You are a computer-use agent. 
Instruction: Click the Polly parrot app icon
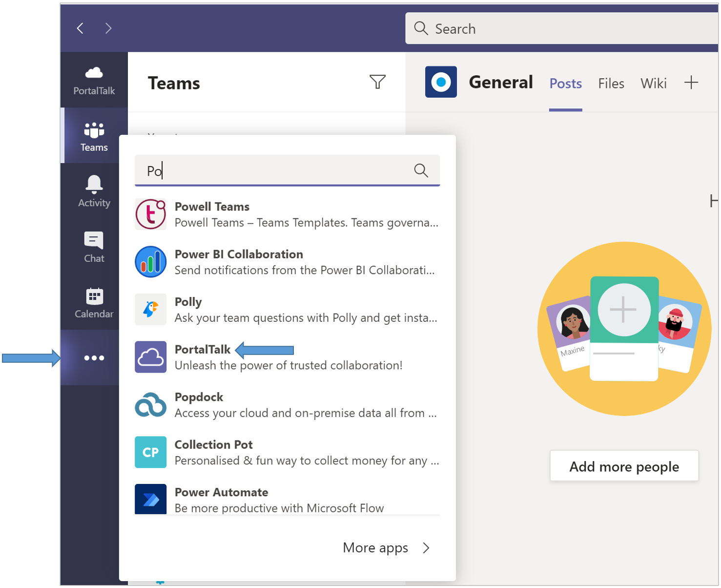[151, 310]
